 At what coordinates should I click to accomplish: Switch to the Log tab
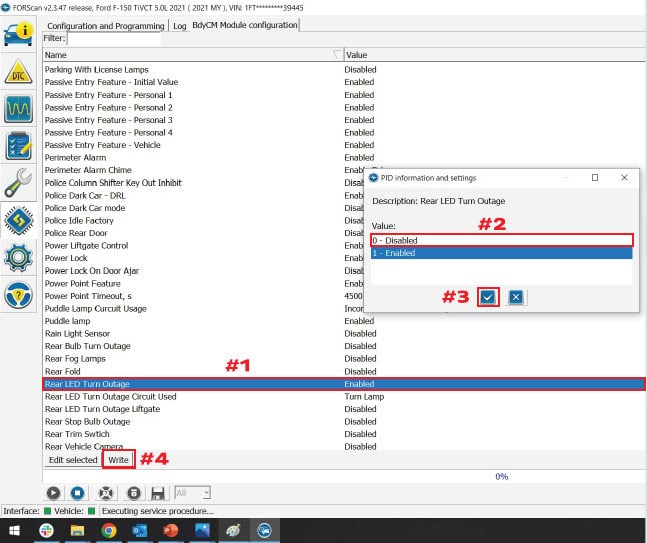[179, 26]
